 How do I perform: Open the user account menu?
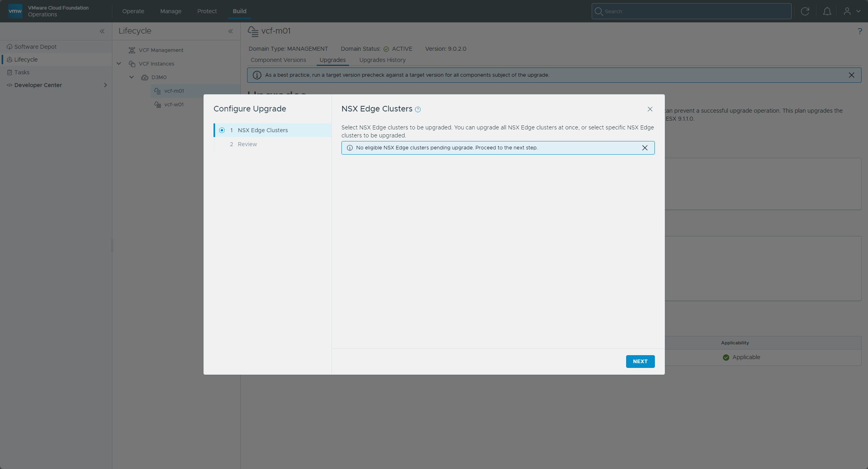pos(852,11)
